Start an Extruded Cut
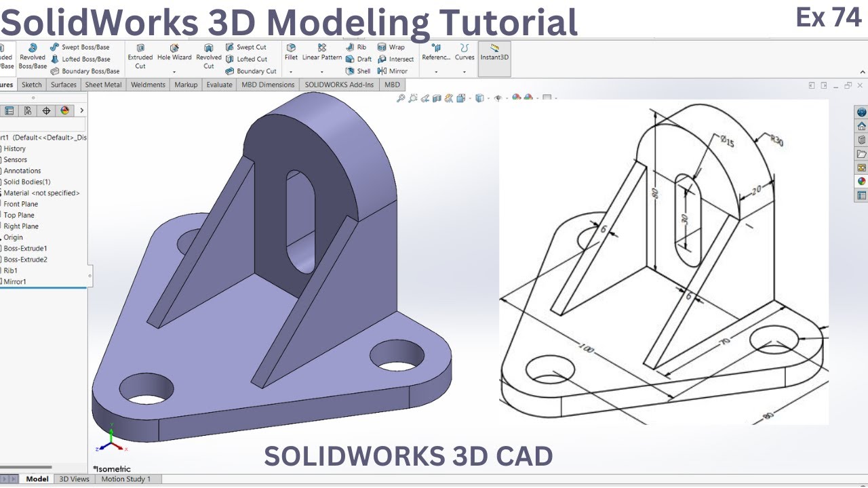The height and width of the screenshot is (488, 868). tap(140, 56)
